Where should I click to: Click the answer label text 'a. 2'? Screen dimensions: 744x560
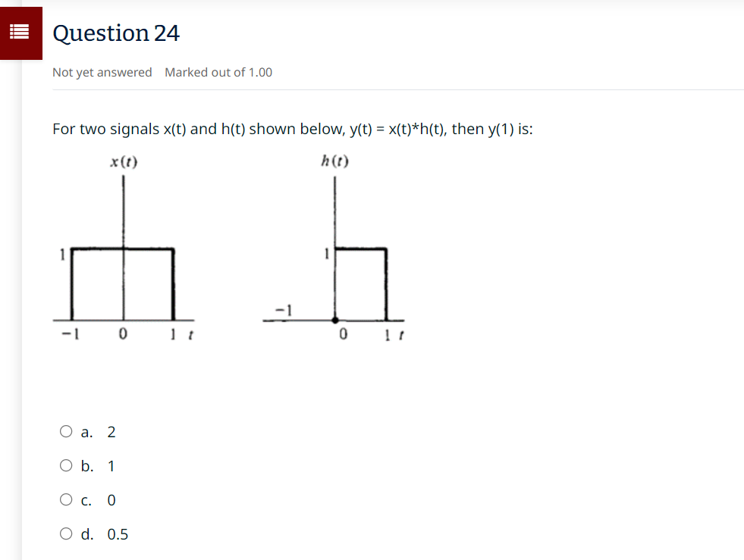pos(98,432)
